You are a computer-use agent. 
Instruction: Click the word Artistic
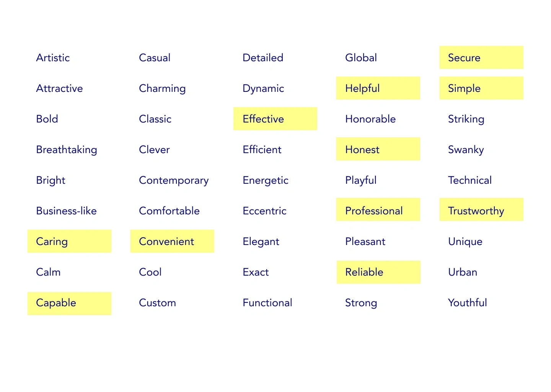53,58
